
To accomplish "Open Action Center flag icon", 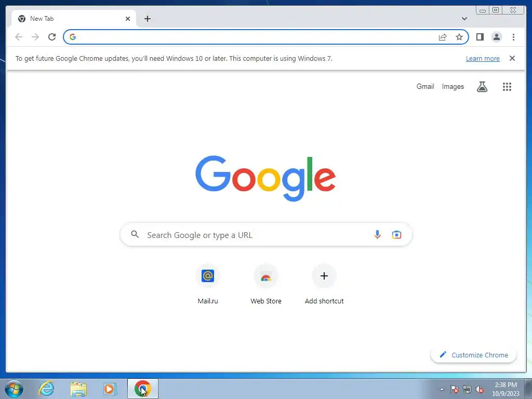I will (454, 389).
